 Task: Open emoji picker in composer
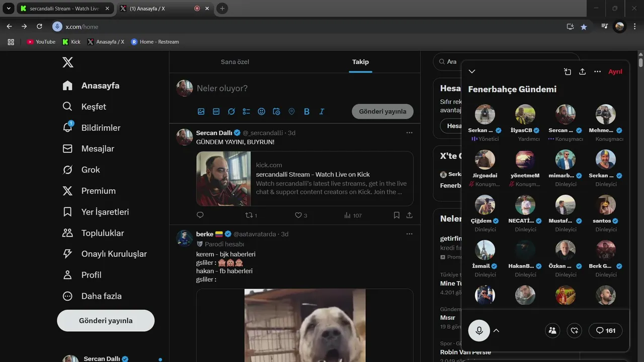261,112
